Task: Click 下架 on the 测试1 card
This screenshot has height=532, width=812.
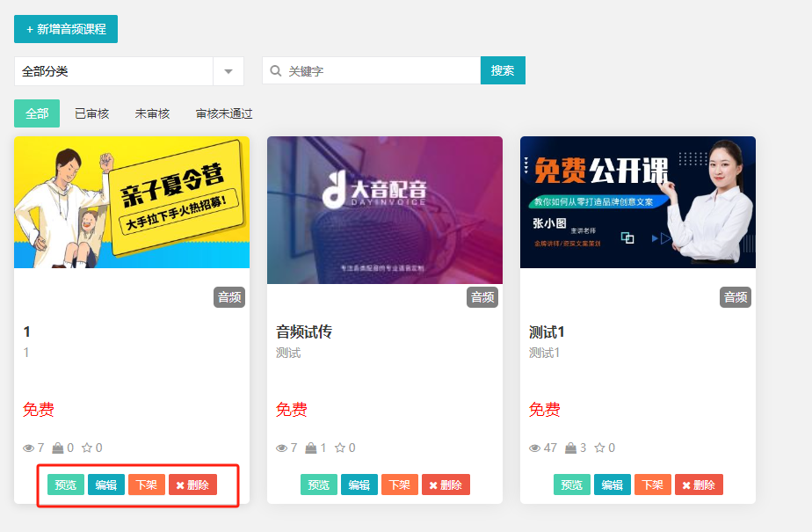Action: coord(652,485)
